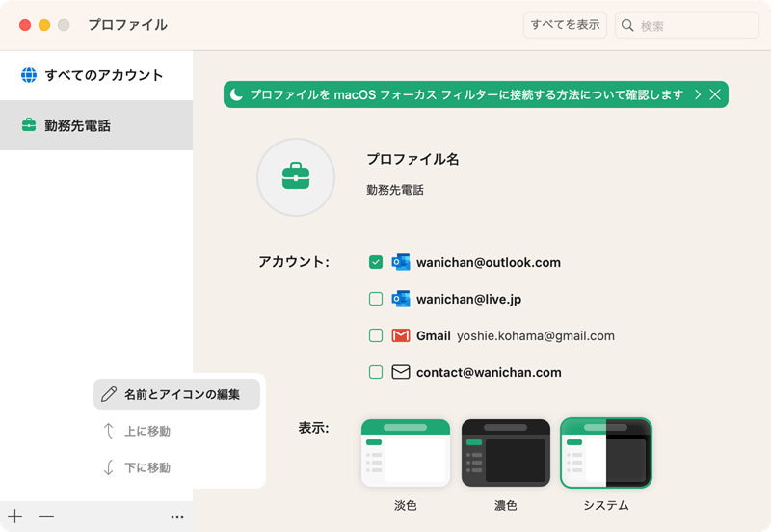771x532 pixels.
Task: Enable the wanichan@live.jp account checkbox
Action: (x=376, y=299)
